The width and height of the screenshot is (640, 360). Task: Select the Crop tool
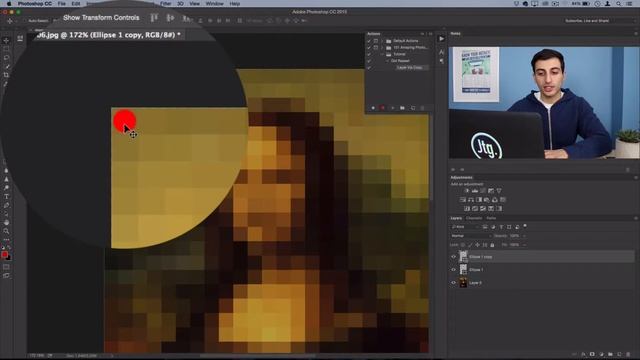(x=6, y=75)
